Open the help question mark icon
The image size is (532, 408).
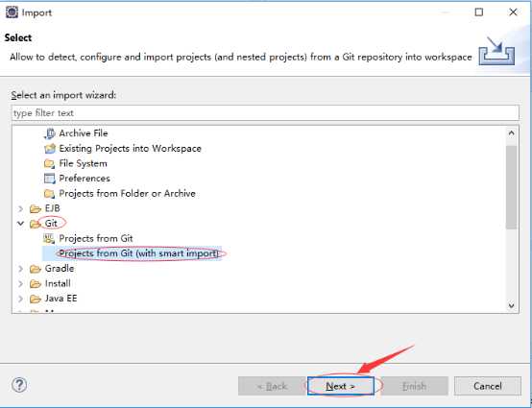[x=19, y=385]
